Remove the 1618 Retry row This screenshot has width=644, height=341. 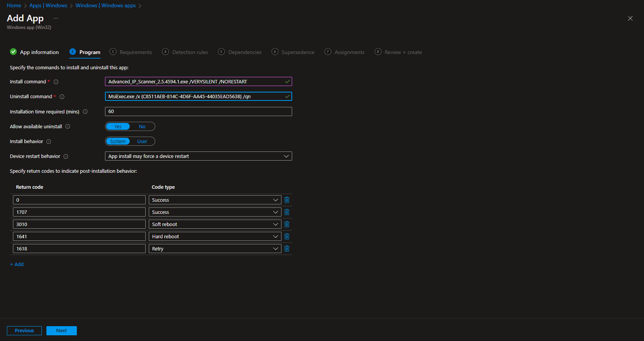[287, 249]
